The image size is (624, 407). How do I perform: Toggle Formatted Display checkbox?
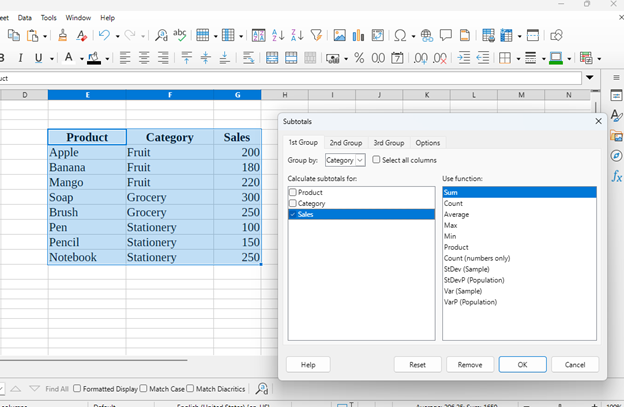click(x=77, y=388)
